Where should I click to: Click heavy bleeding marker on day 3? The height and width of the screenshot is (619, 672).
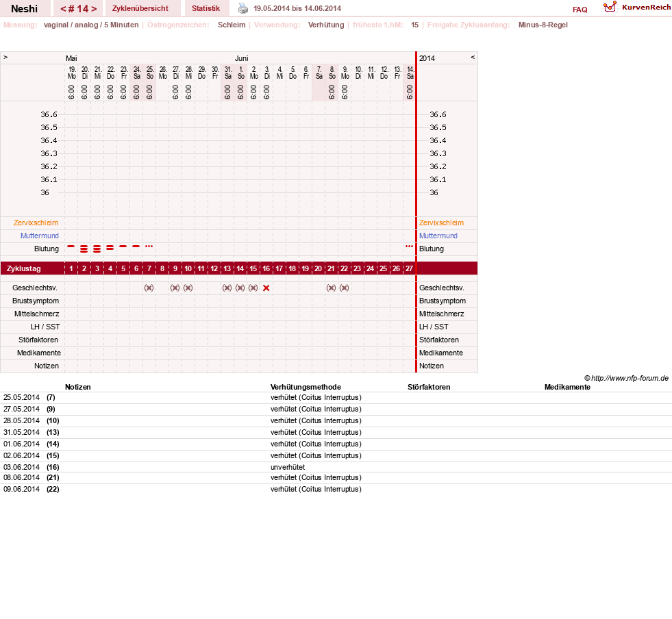(97, 249)
